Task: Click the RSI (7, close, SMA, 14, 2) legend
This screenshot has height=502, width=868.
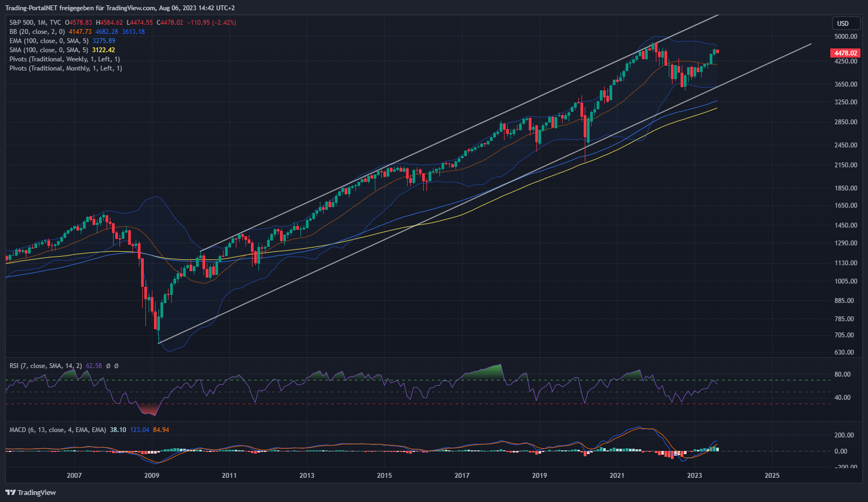Action: pos(46,366)
